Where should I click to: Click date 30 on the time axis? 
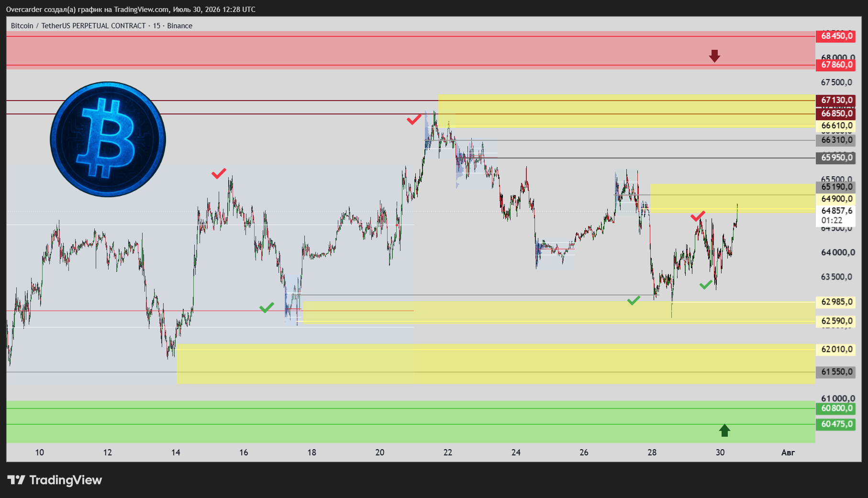point(720,453)
